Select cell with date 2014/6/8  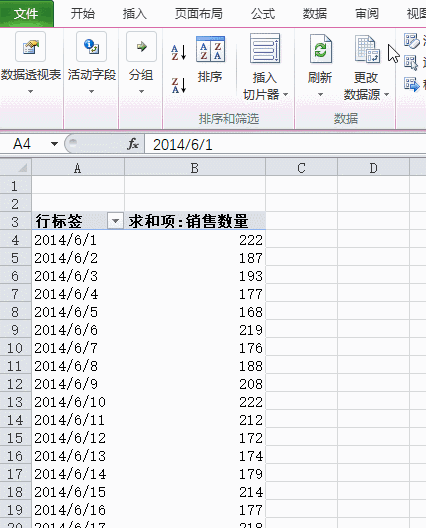coord(78,366)
